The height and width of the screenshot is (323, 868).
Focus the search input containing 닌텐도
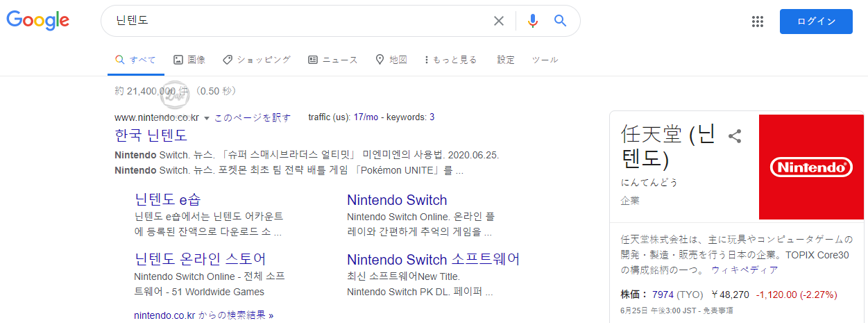pos(298,21)
